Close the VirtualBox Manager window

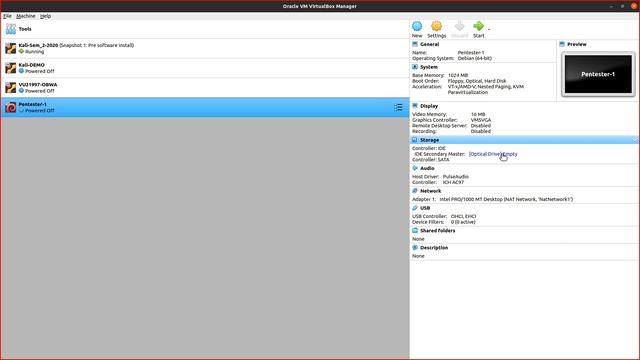634,6
